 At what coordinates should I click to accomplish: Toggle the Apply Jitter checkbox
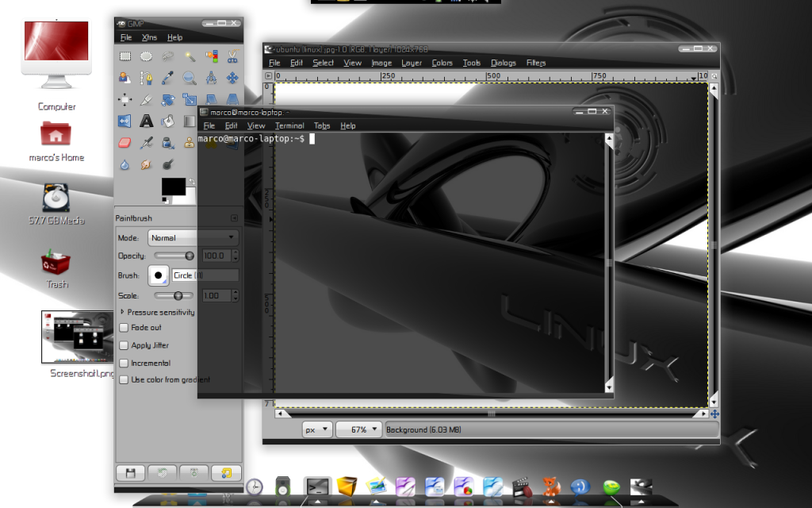point(124,345)
